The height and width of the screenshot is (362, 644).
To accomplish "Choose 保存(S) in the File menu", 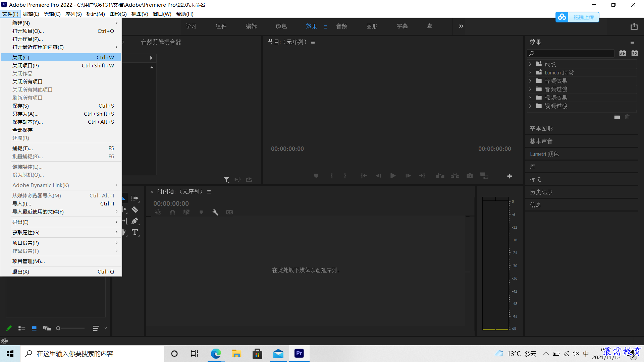I will [61, 106].
